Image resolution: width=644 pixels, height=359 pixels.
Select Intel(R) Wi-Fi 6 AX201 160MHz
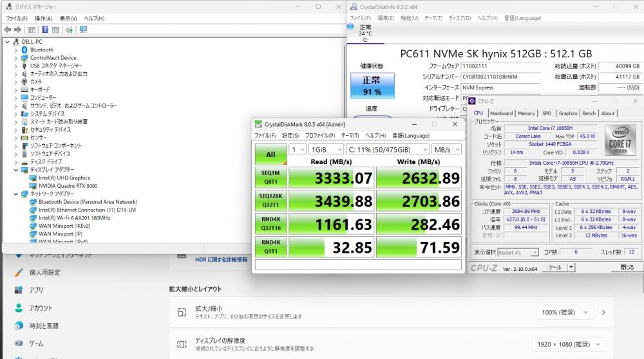click(x=74, y=218)
